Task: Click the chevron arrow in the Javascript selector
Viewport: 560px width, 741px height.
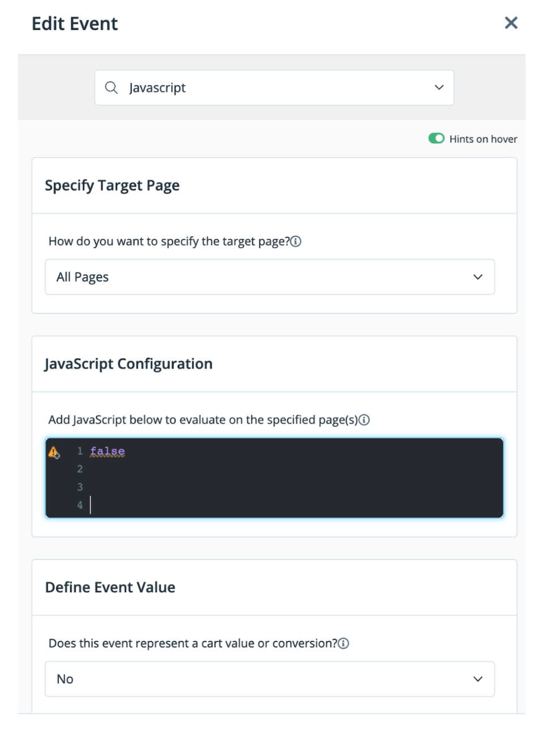Action: pyautogui.click(x=439, y=88)
